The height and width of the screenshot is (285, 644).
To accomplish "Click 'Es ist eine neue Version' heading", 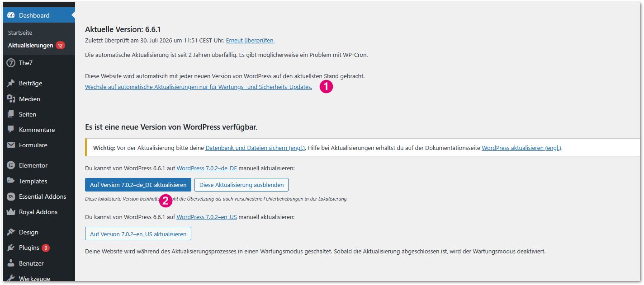I will (171, 127).
